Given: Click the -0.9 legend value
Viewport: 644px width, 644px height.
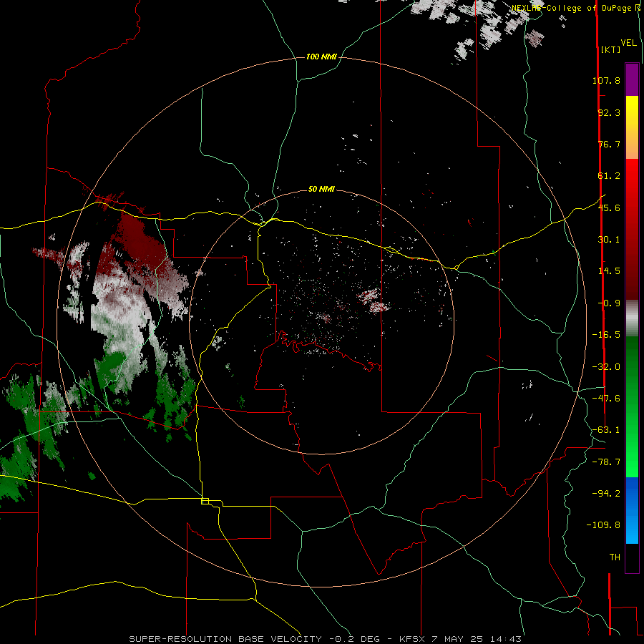Looking at the screenshot, I should click(609, 303).
